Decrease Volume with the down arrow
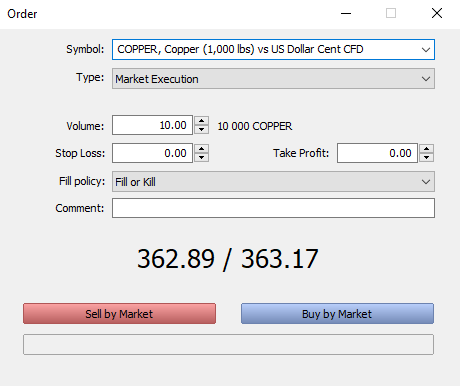The width and height of the screenshot is (460, 386). coord(202,130)
